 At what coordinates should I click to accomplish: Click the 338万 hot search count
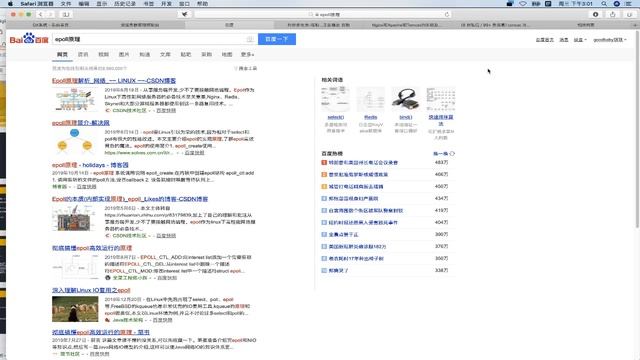(441, 270)
